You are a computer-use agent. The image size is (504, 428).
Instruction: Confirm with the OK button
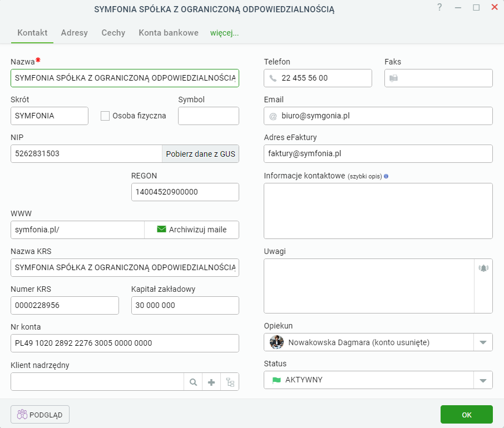466,415
